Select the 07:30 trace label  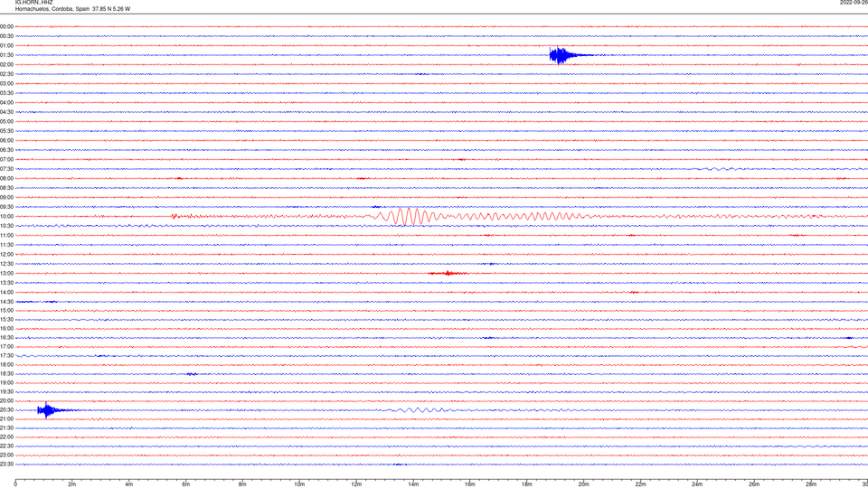pyautogui.click(x=6, y=169)
